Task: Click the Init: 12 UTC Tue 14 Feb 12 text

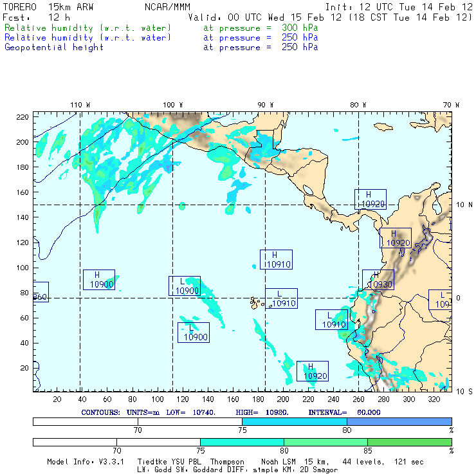Action: [x=399, y=7]
